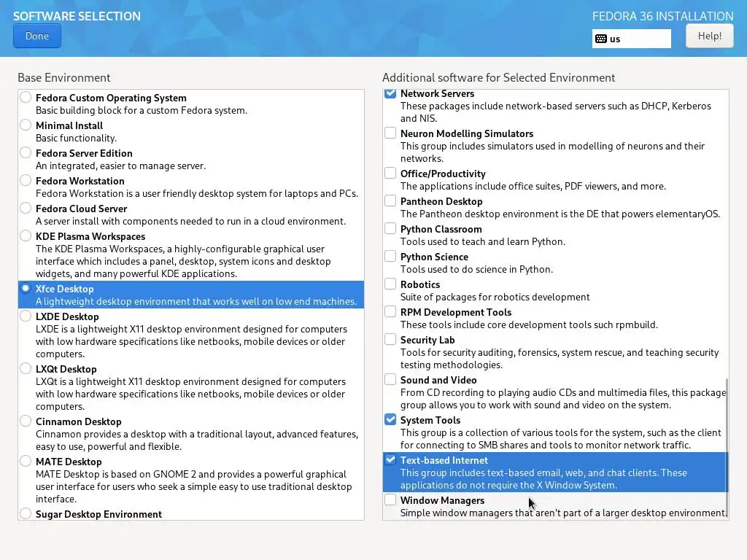Viewport: 747px width, 560px height.
Task: Click the 'Cinnamon Desktop' label text
Action: point(79,422)
